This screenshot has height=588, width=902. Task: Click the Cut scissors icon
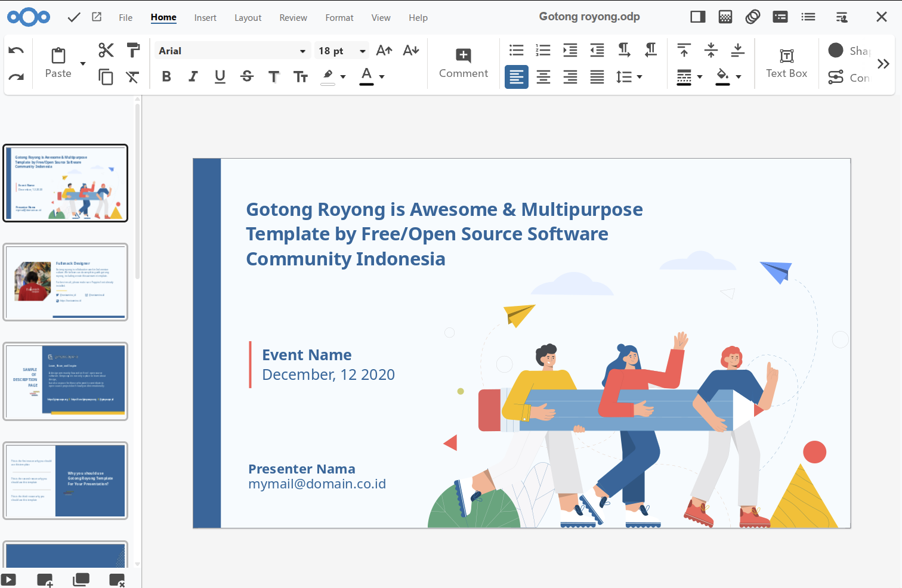click(x=106, y=49)
